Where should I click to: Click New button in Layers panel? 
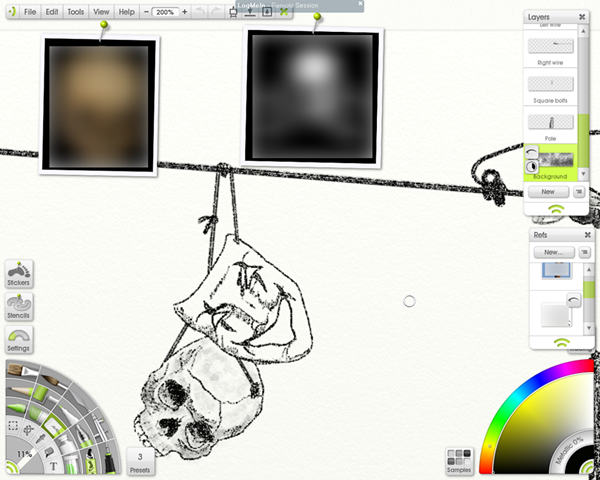[548, 192]
